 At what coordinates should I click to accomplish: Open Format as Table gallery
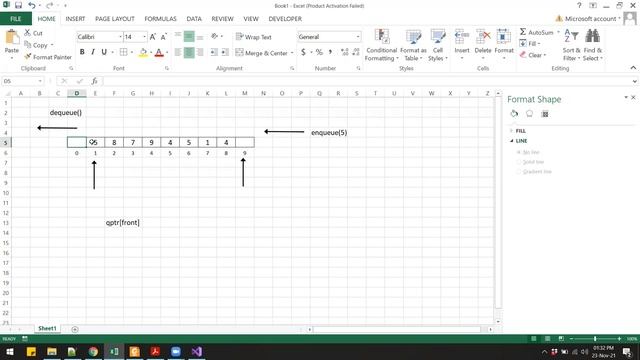coord(413,45)
